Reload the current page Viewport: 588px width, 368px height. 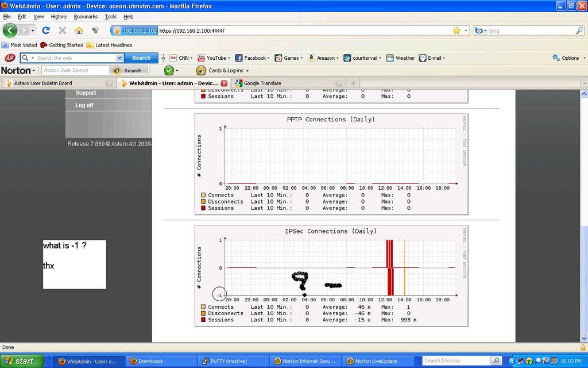click(46, 30)
